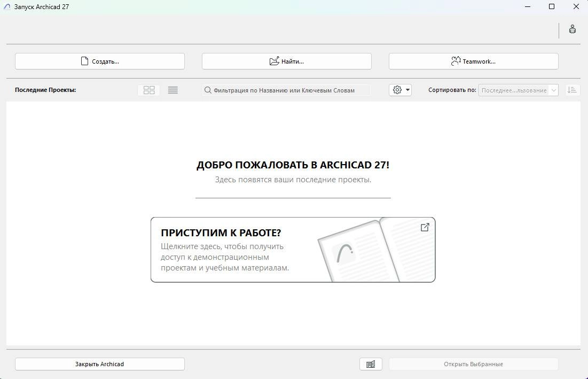The height and width of the screenshot is (379, 588).
Task: Open the Teamwork... project button
Action: 474,61
